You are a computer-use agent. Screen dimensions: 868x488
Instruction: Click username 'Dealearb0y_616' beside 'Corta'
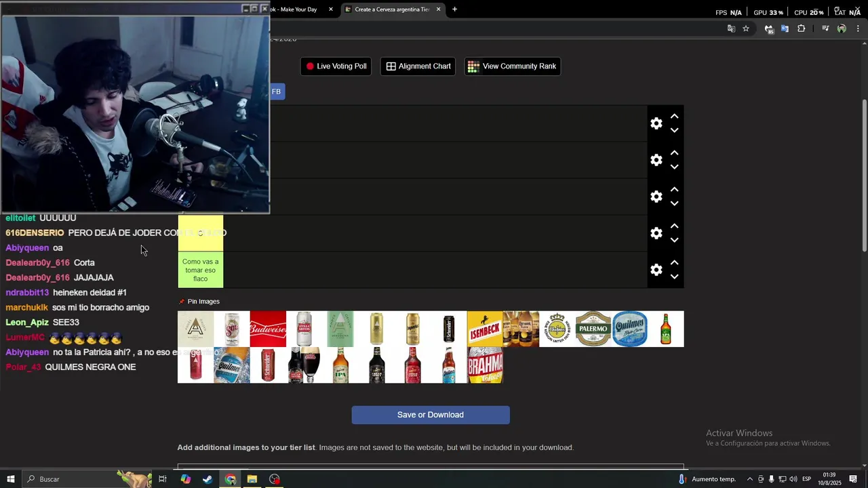coord(37,263)
